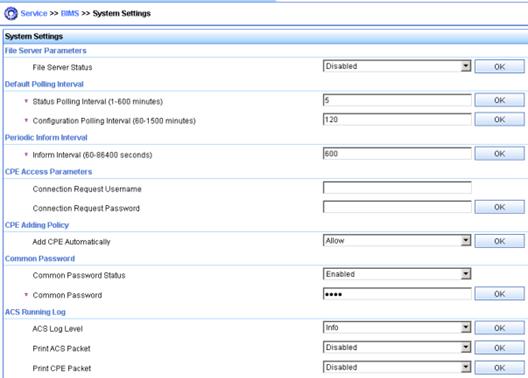Expand the Print ACS Packet dropdown
The height and width of the screenshot is (378, 528).
(x=397, y=347)
